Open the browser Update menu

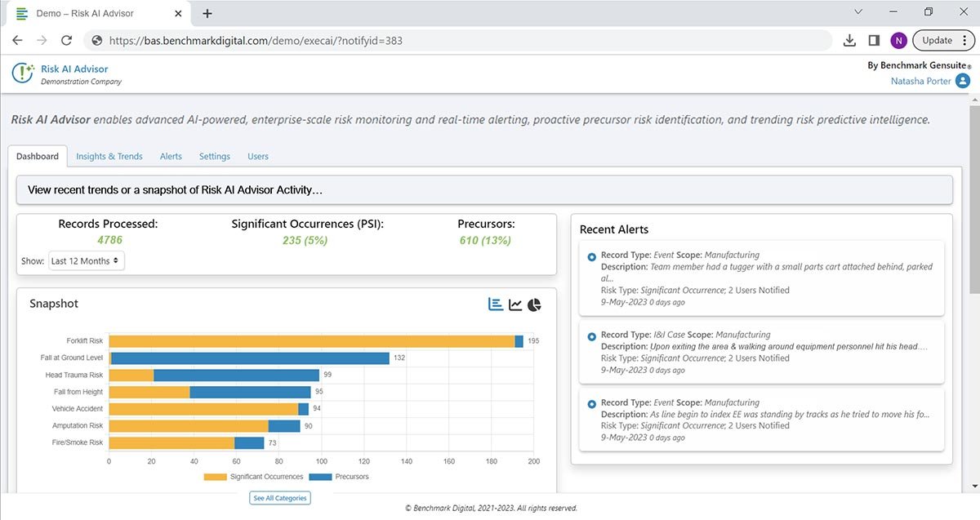[943, 40]
